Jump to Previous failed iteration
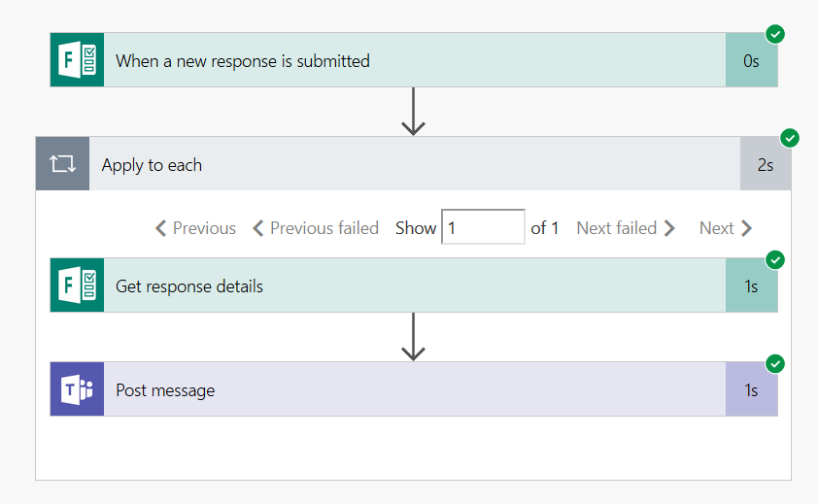This screenshot has height=504, width=818. (x=315, y=228)
